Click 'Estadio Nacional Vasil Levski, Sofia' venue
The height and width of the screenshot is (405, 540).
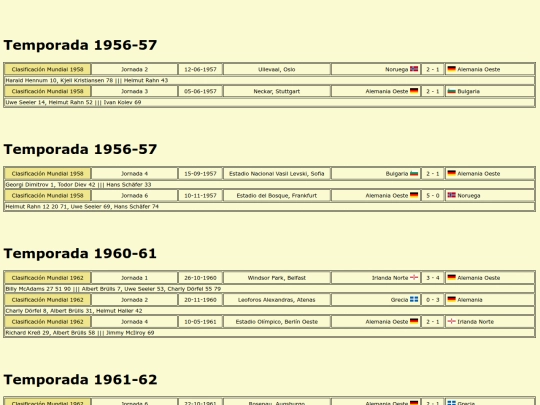click(x=277, y=174)
